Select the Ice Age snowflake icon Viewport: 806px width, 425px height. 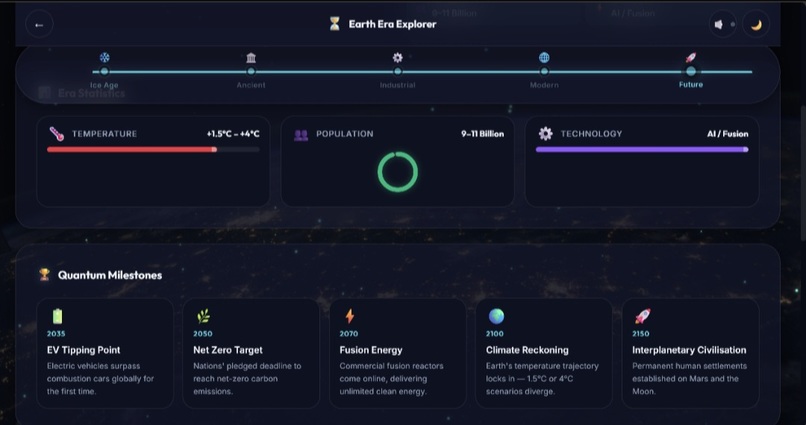pyautogui.click(x=104, y=57)
